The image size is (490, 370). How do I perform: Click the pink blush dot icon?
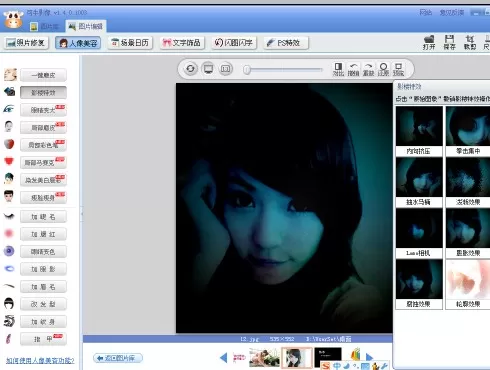click(x=9, y=233)
